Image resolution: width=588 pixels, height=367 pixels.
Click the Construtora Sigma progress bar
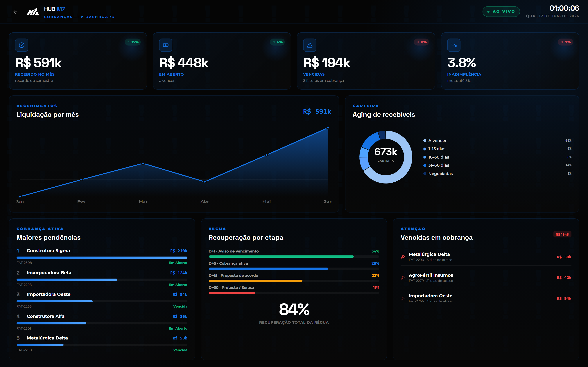[x=102, y=257]
